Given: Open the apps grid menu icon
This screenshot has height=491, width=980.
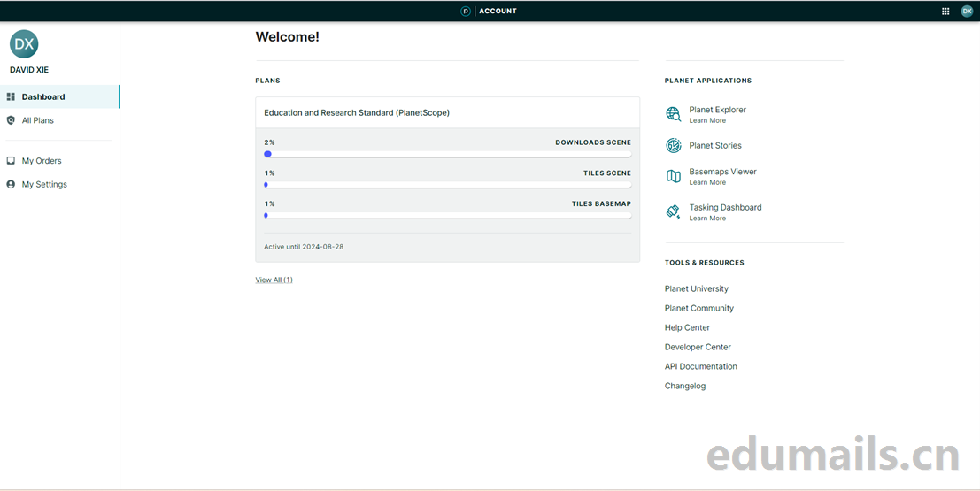Looking at the screenshot, I should pyautogui.click(x=945, y=12).
